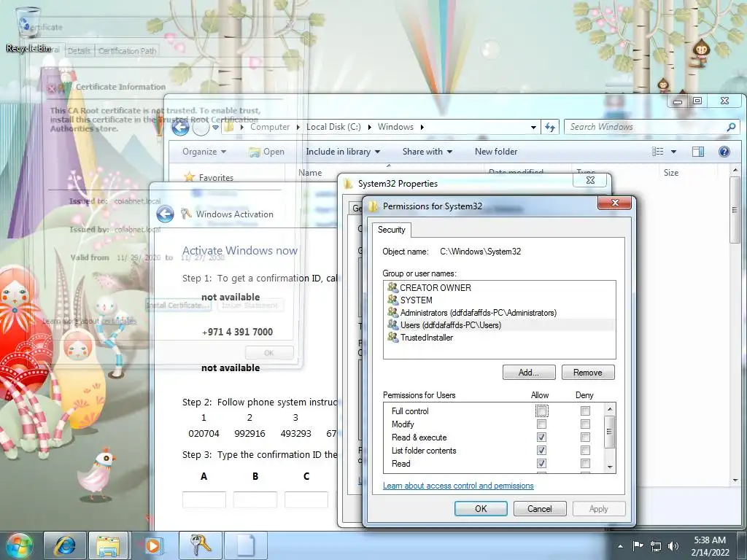Image resolution: width=747 pixels, height=560 pixels.
Task: Change view with the Explorer views icon
Action: (x=658, y=152)
